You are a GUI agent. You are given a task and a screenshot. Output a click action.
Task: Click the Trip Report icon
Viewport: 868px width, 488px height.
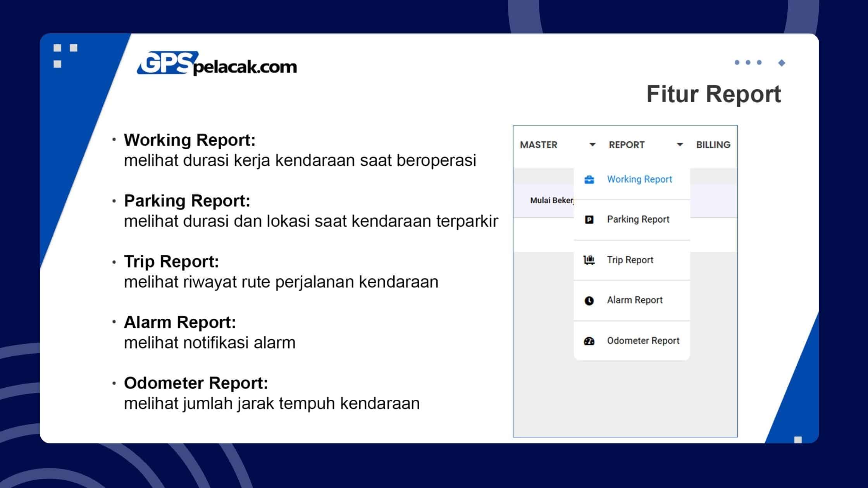[x=588, y=260]
